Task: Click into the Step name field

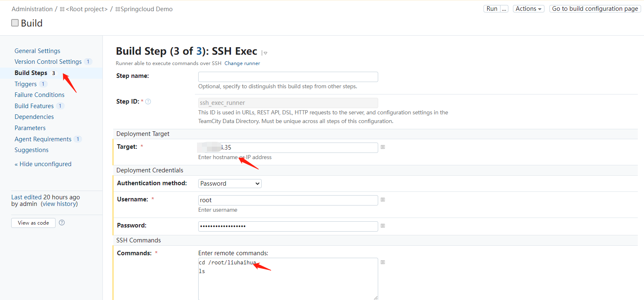Action: 288,77
